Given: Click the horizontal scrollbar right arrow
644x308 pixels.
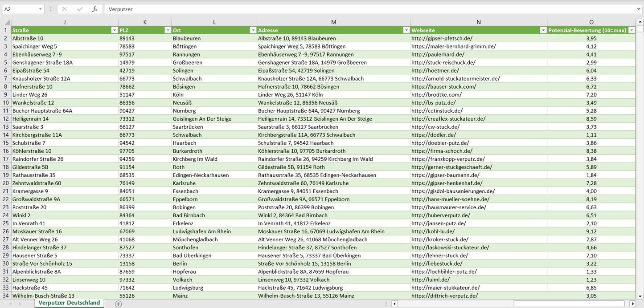Looking at the screenshot, I should pos(632,304).
